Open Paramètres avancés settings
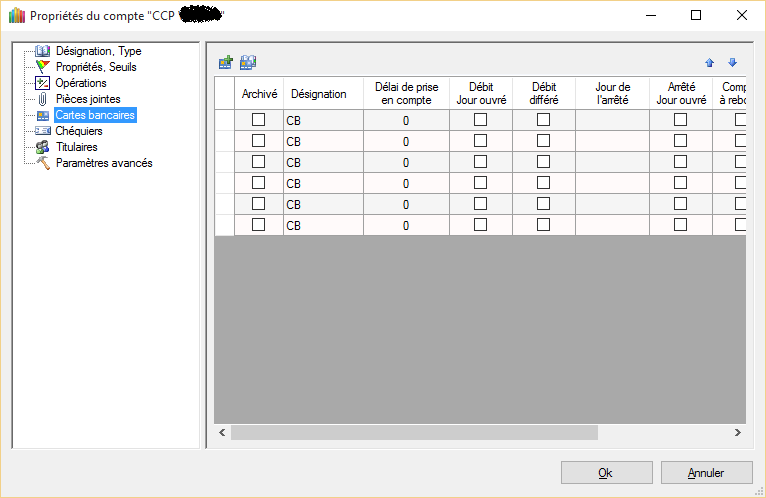 click(x=104, y=163)
